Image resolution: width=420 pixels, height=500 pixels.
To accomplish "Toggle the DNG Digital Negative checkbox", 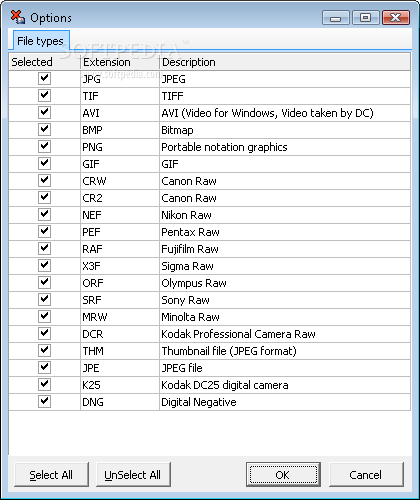I will coord(44,402).
